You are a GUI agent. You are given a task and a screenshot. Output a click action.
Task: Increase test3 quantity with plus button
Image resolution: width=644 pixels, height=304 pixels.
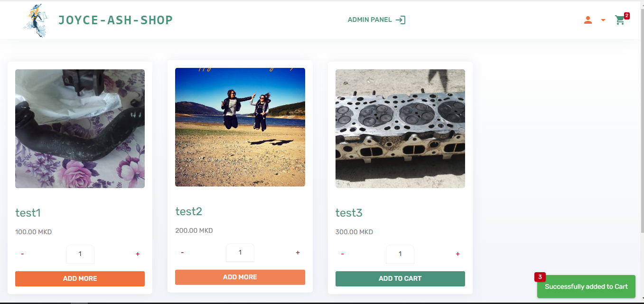pos(457,254)
